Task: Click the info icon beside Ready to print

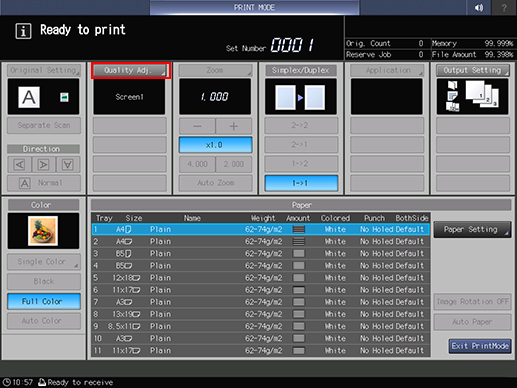Action: (x=23, y=31)
